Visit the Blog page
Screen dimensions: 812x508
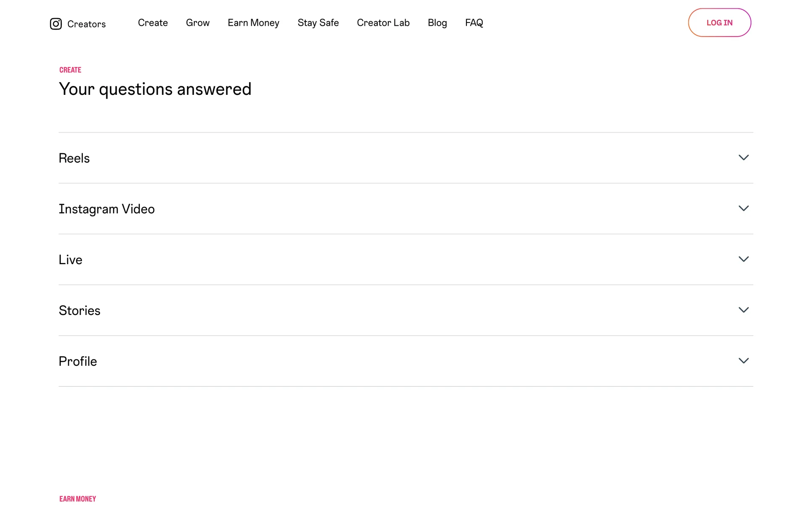pyautogui.click(x=437, y=23)
